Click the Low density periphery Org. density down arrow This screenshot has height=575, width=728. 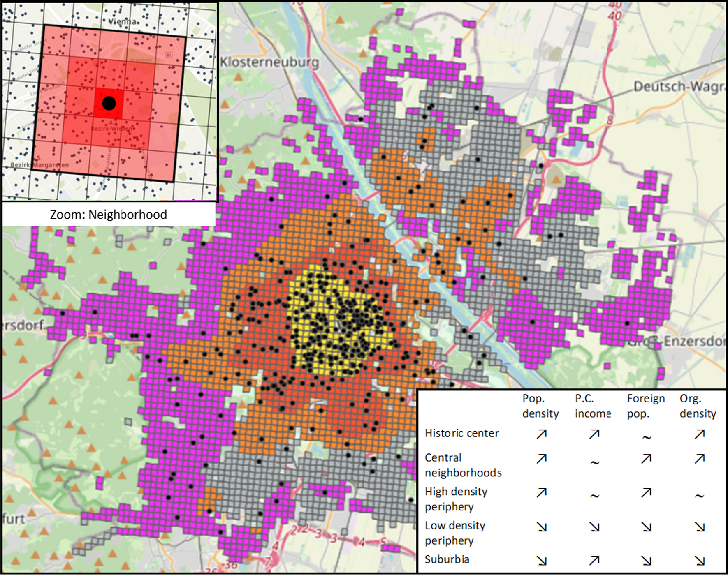(699, 527)
